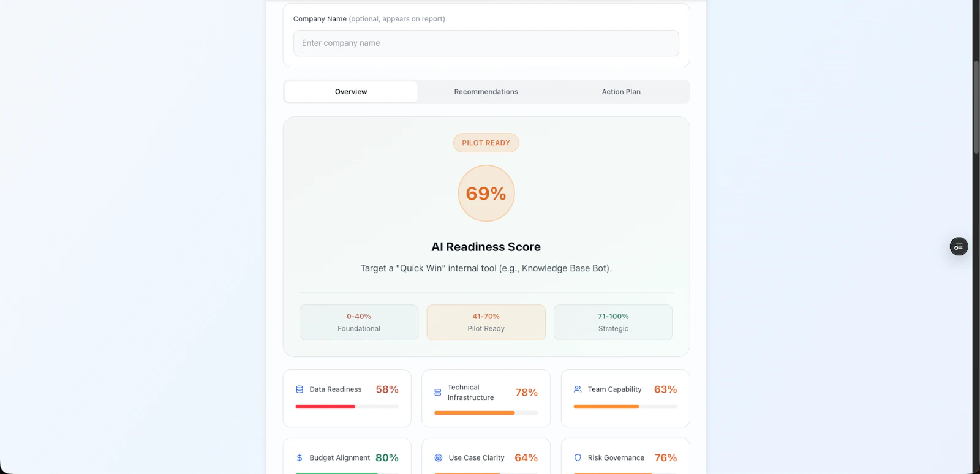The height and width of the screenshot is (474, 980).
Task: Click the Budget Alignment label
Action: pyautogui.click(x=340, y=458)
